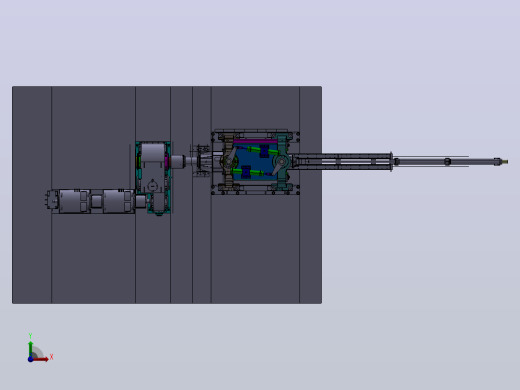Select the blue plate in crank mechanism

tap(255, 163)
